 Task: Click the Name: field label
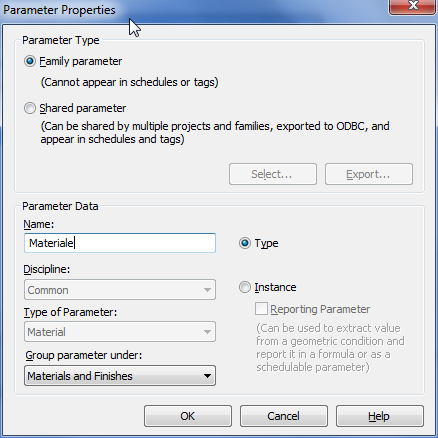click(39, 224)
